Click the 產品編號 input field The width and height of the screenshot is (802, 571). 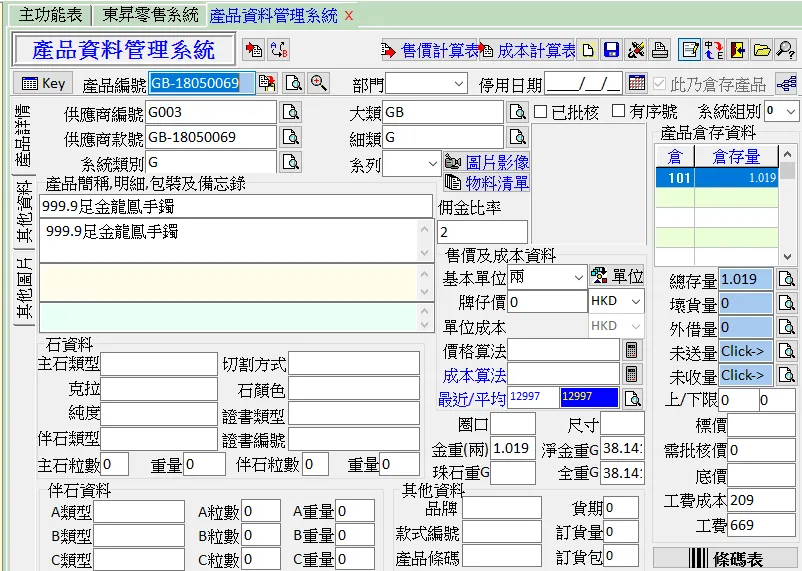(x=202, y=83)
